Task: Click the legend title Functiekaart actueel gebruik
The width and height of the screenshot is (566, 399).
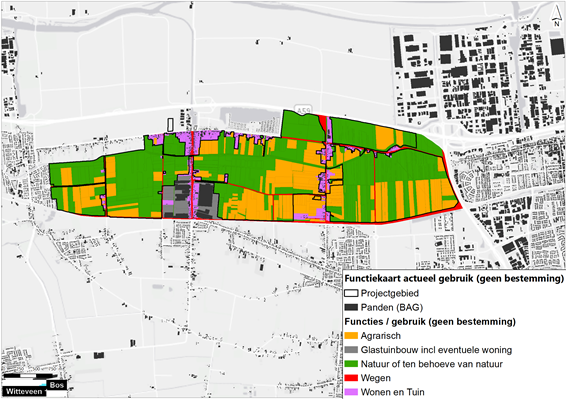Action: point(454,278)
